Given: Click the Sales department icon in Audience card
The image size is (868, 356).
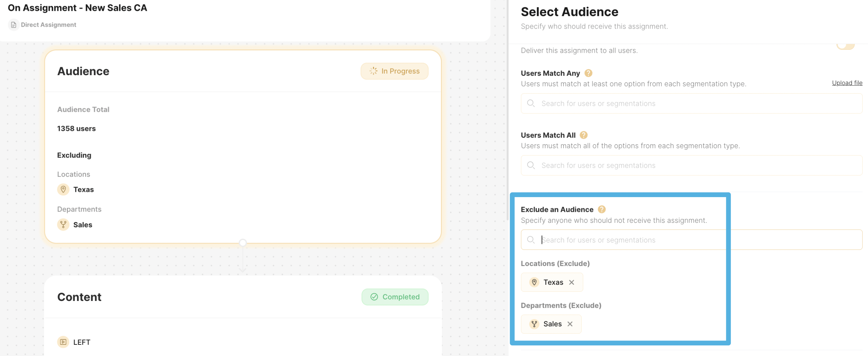Looking at the screenshot, I should pos(63,224).
